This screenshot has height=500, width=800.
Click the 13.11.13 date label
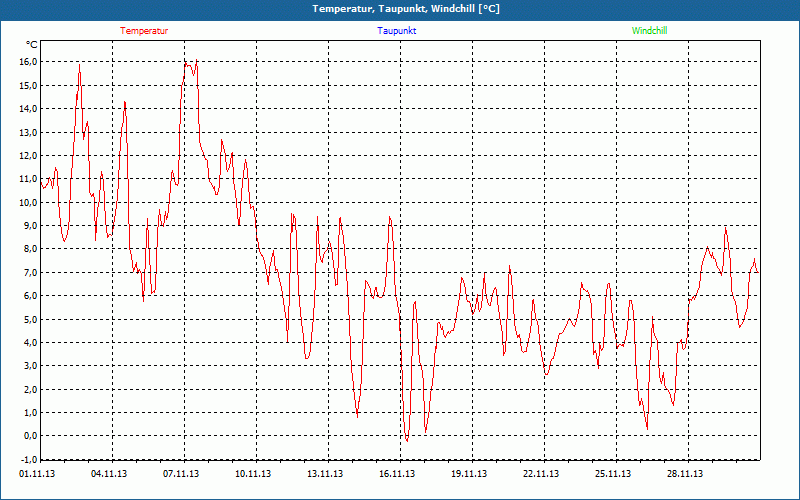(x=325, y=474)
